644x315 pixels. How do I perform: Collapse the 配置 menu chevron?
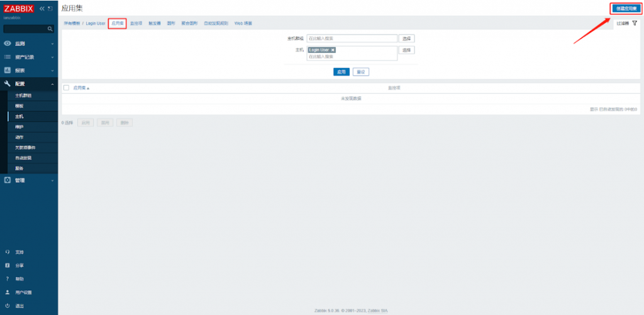(x=52, y=84)
